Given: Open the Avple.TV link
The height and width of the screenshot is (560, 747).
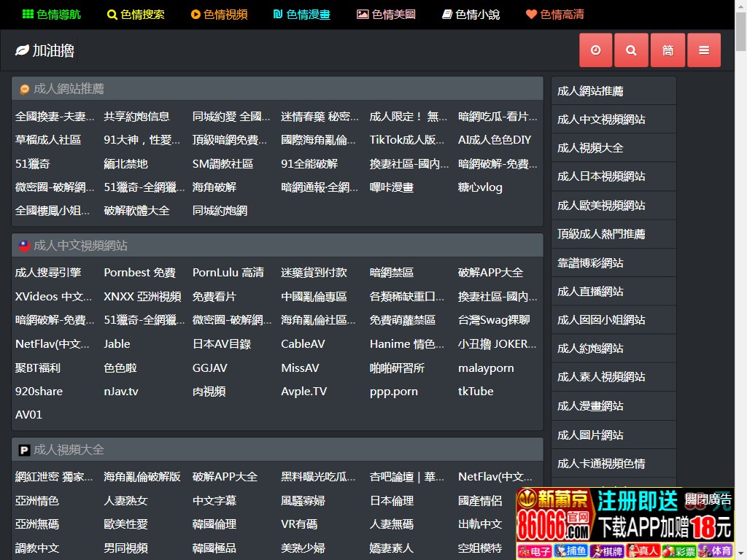Looking at the screenshot, I should click(x=304, y=392).
